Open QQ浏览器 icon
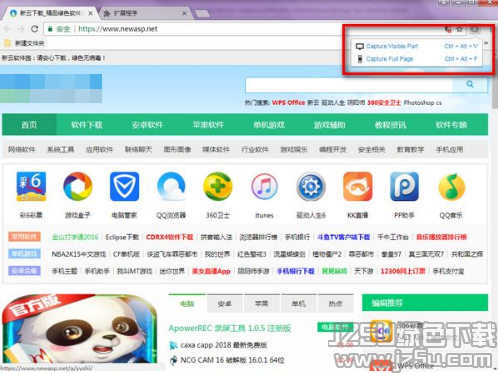Viewport: 498px width, 373px height. pos(171,187)
